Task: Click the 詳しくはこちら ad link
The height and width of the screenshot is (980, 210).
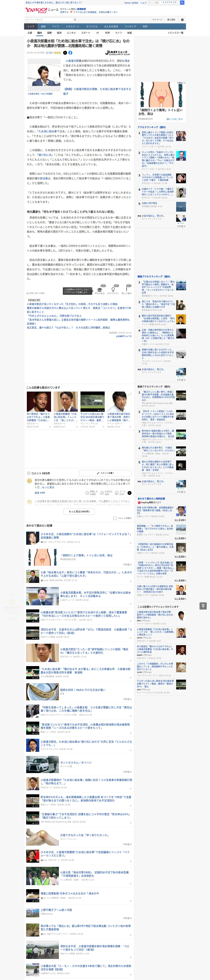Action: [x=174, y=119]
